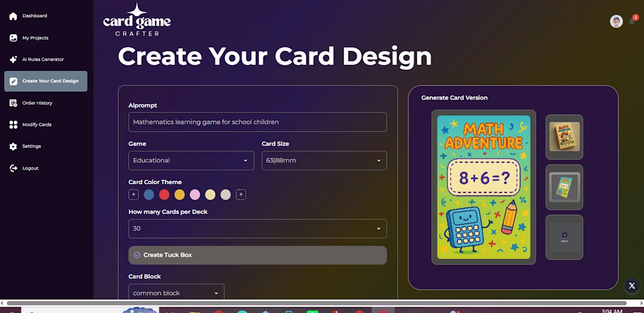The width and height of the screenshot is (644, 313).
Task: Click the arrow on the 30 cards dropdown
Action: point(379,229)
